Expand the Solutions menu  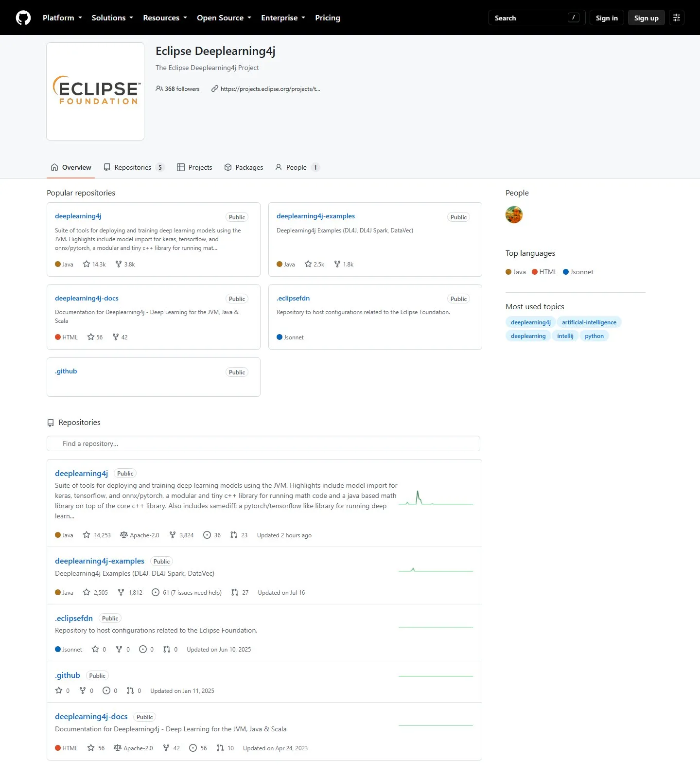pyautogui.click(x=112, y=18)
